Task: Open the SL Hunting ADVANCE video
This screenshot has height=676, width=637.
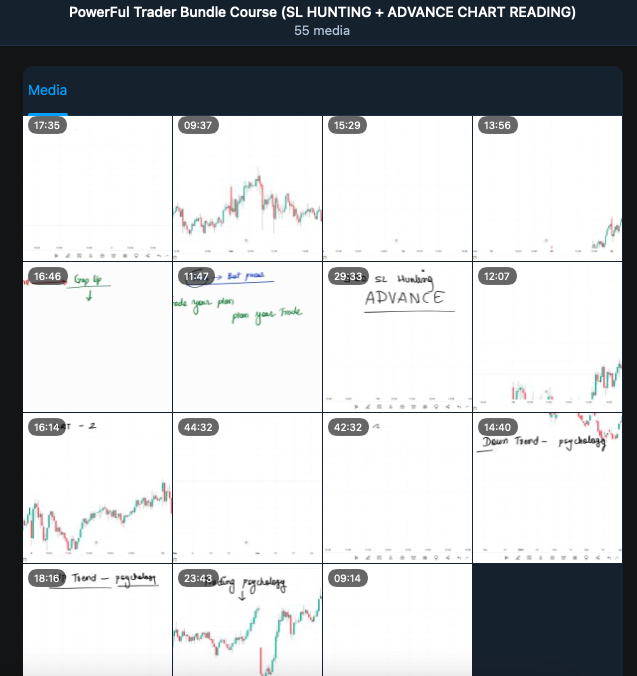Action: coord(397,337)
